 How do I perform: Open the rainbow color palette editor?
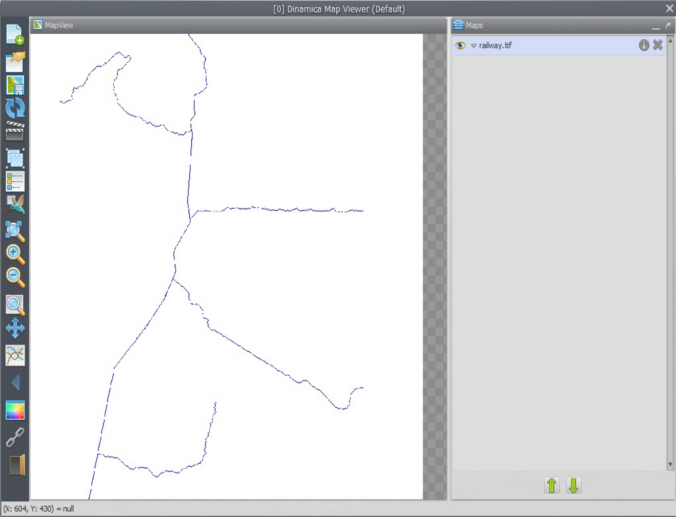(x=15, y=410)
